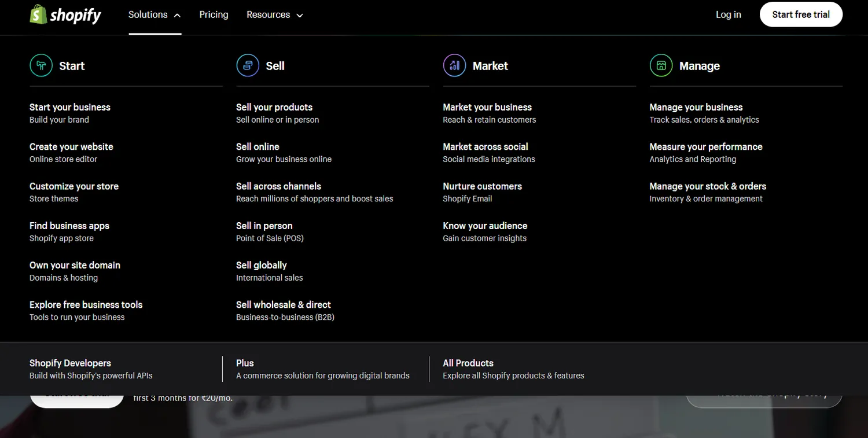The image size is (868, 438).
Task: Choose Manage your business
Action: point(696,107)
